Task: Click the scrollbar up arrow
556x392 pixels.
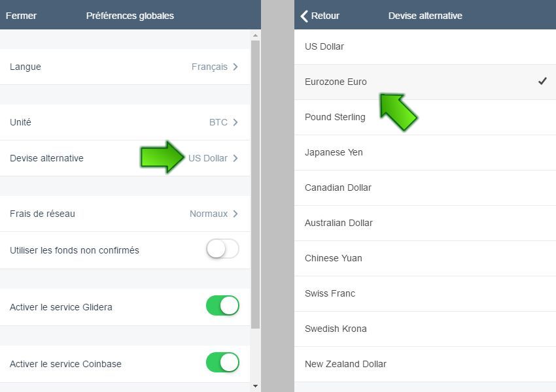Action: pyautogui.click(x=255, y=35)
